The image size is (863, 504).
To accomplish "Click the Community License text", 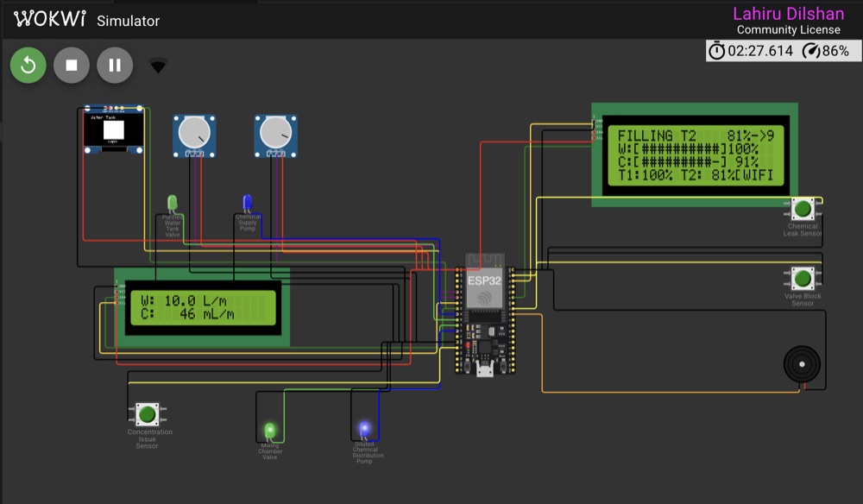I will pos(788,29).
